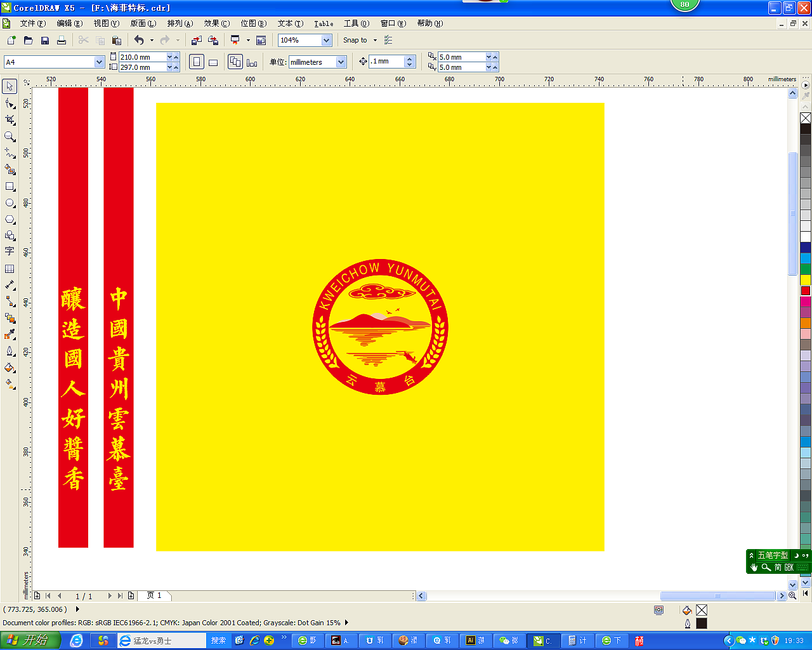Select the Basic shapes tool

pyautogui.click(x=10, y=235)
